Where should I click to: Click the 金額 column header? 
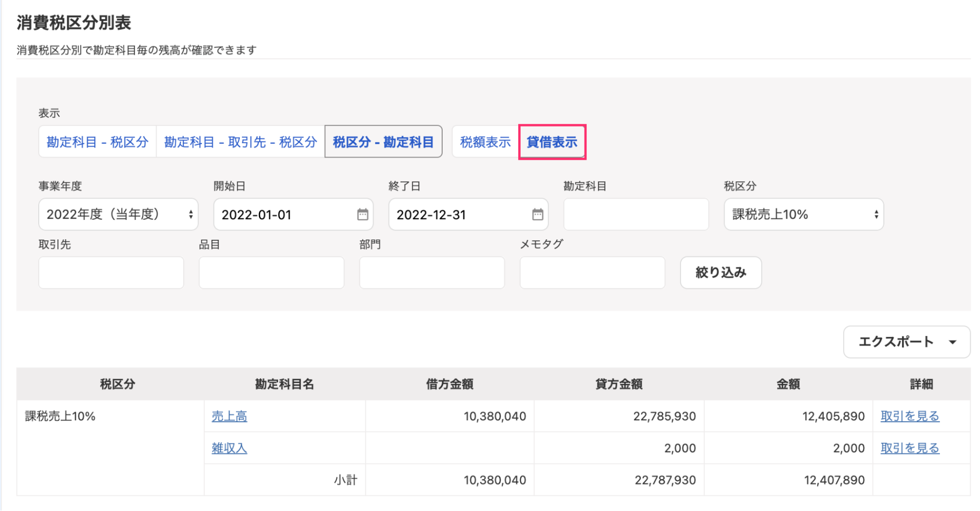(788, 384)
